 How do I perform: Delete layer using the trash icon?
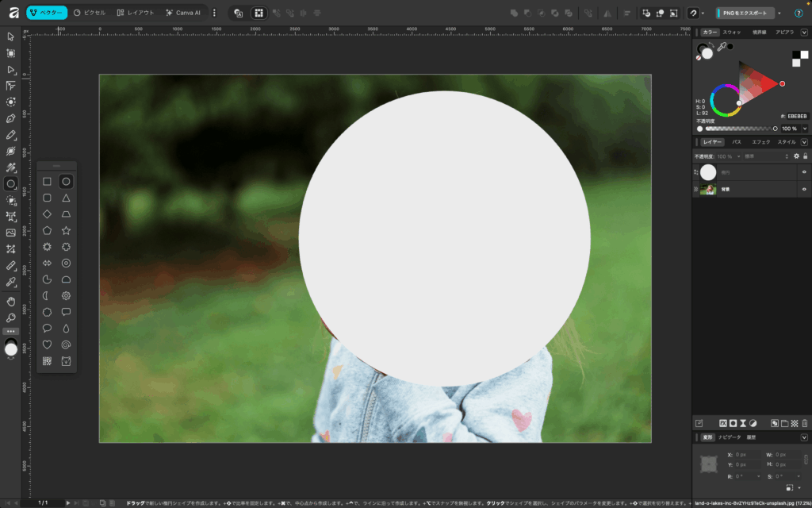point(805,424)
